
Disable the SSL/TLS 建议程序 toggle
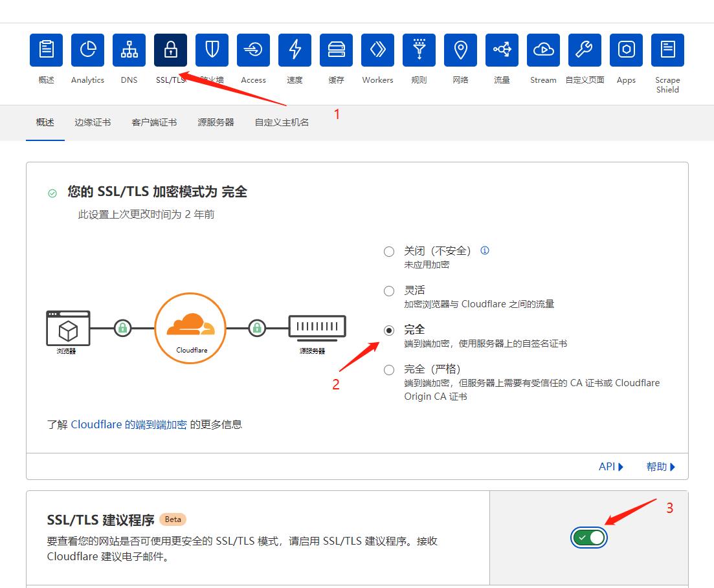[x=588, y=538]
